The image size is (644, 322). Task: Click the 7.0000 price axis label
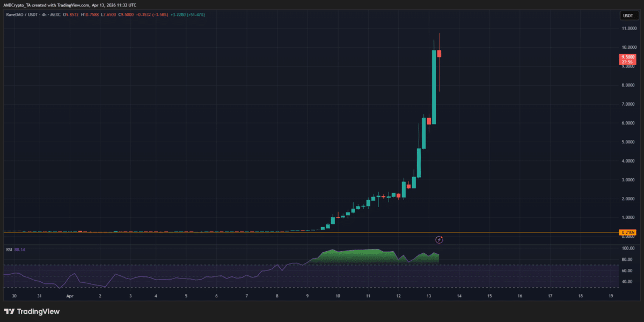(x=628, y=104)
